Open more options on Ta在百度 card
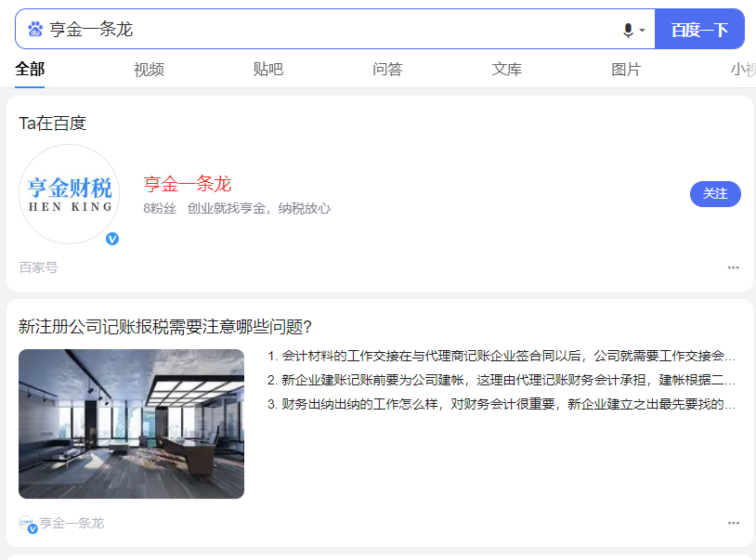756x560 pixels. [733, 267]
